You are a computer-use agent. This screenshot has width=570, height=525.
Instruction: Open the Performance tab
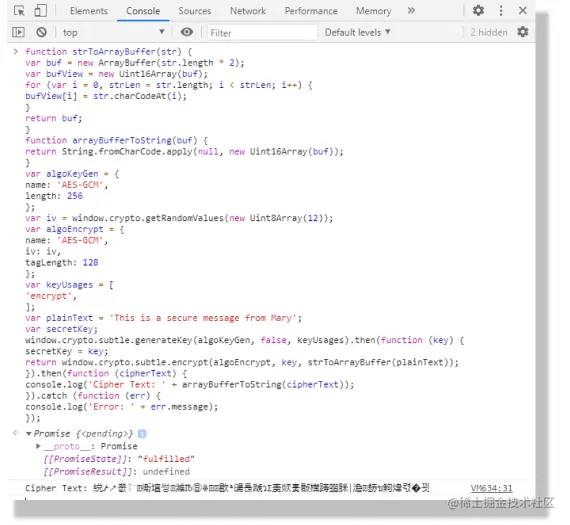pos(311,11)
